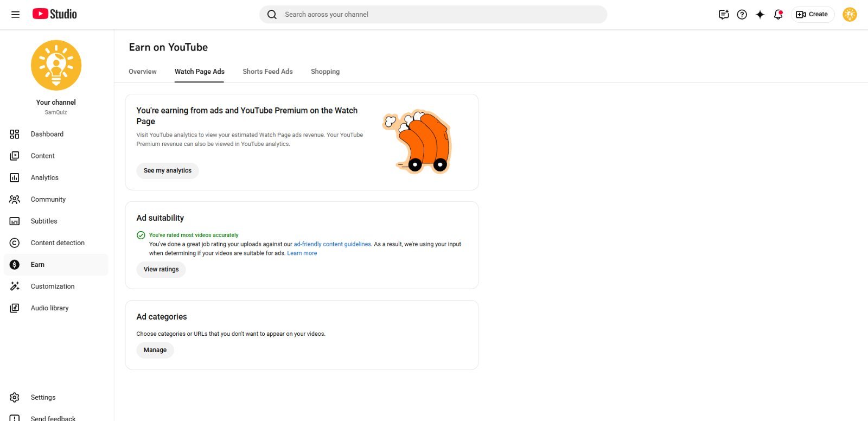Open Customization in the sidebar
Screen dimensions: 868x421
click(56, 286)
